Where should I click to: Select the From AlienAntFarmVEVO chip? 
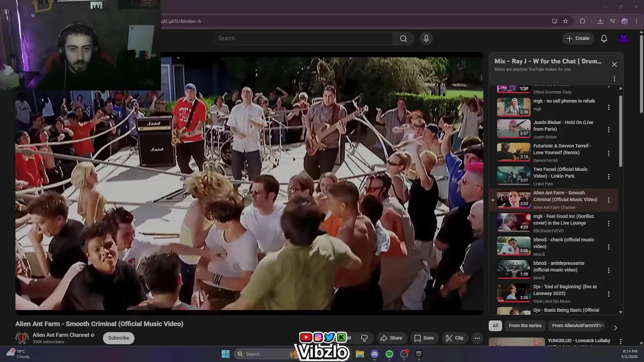click(578, 325)
